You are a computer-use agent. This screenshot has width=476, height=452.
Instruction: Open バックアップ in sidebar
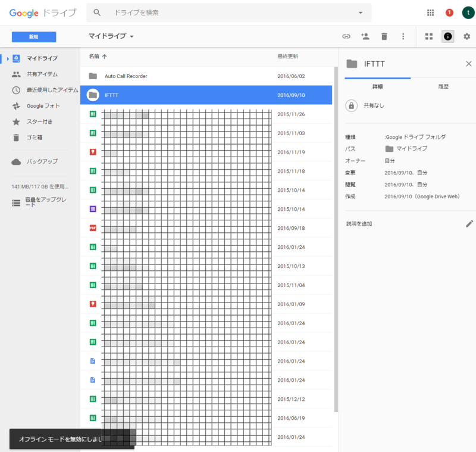(x=42, y=161)
